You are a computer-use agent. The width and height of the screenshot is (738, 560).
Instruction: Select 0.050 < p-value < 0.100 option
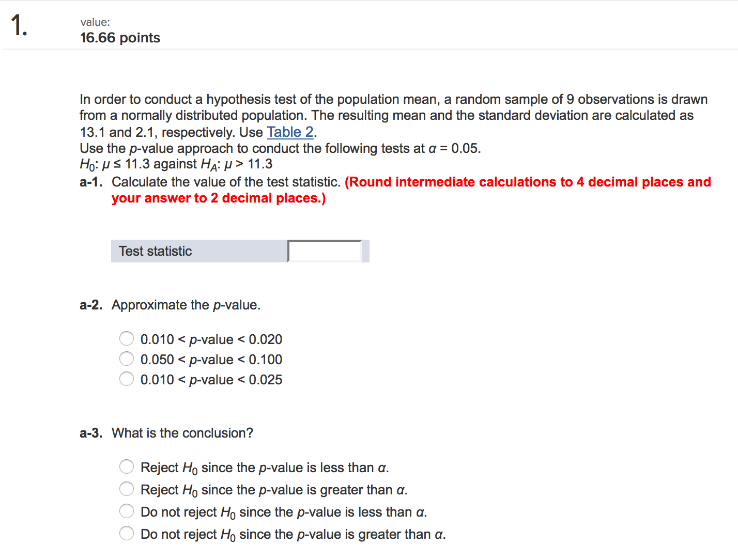click(x=127, y=359)
